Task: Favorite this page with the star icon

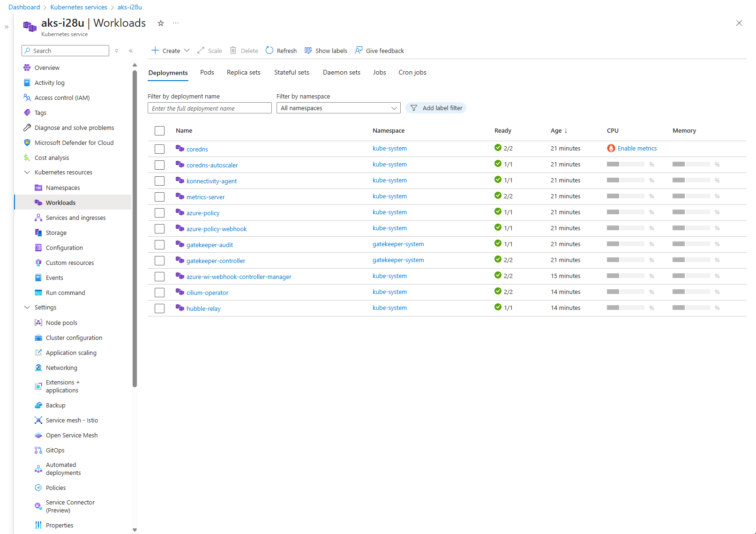Action: (161, 23)
